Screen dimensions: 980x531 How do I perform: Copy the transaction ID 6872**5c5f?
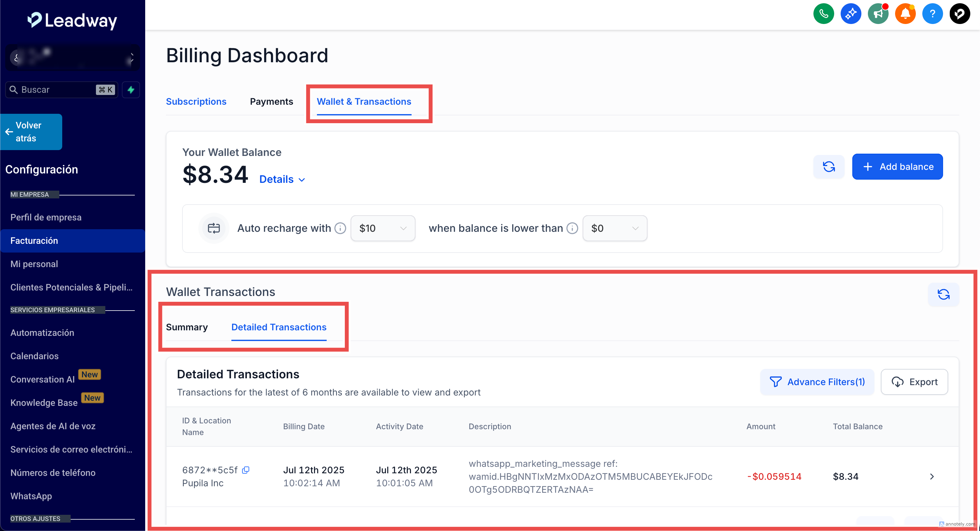(246, 470)
